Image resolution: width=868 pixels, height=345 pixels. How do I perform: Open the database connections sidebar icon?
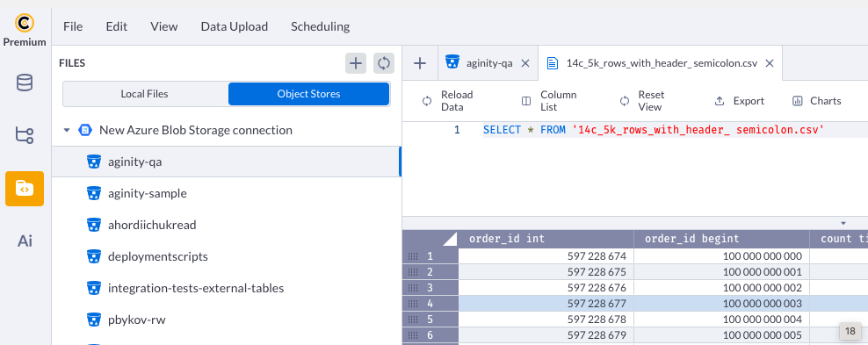coord(25,83)
